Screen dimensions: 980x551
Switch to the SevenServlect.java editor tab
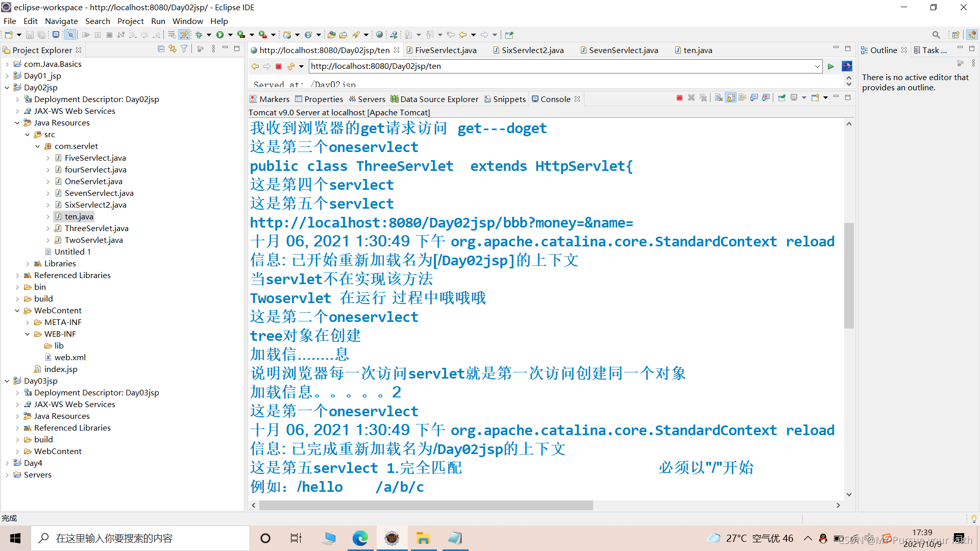(x=623, y=50)
